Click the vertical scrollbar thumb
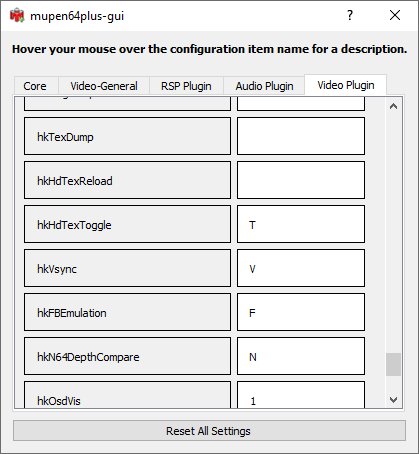The width and height of the screenshot is (419, 454). click(x=393, y=365)
